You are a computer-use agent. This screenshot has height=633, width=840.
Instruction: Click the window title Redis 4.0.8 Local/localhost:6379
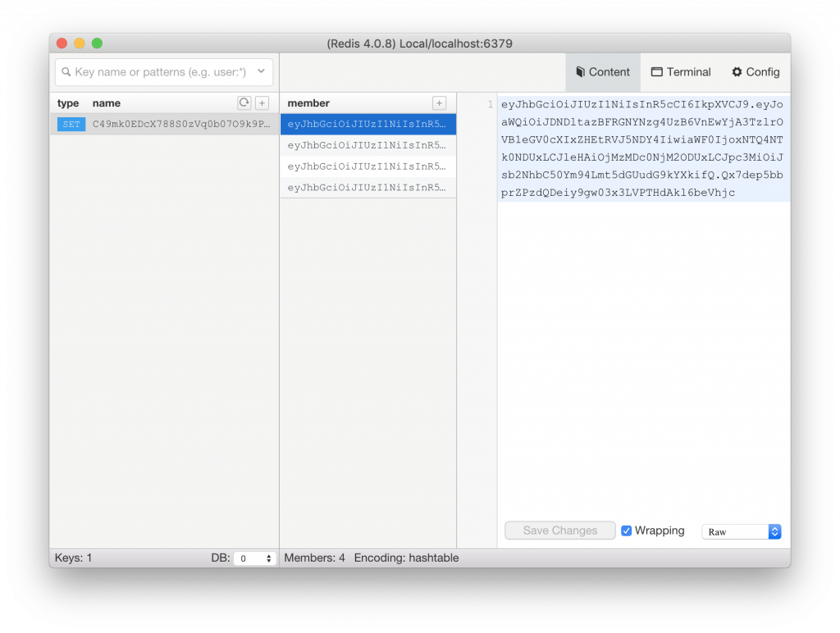pyautogui.click(x=419, y=43)
